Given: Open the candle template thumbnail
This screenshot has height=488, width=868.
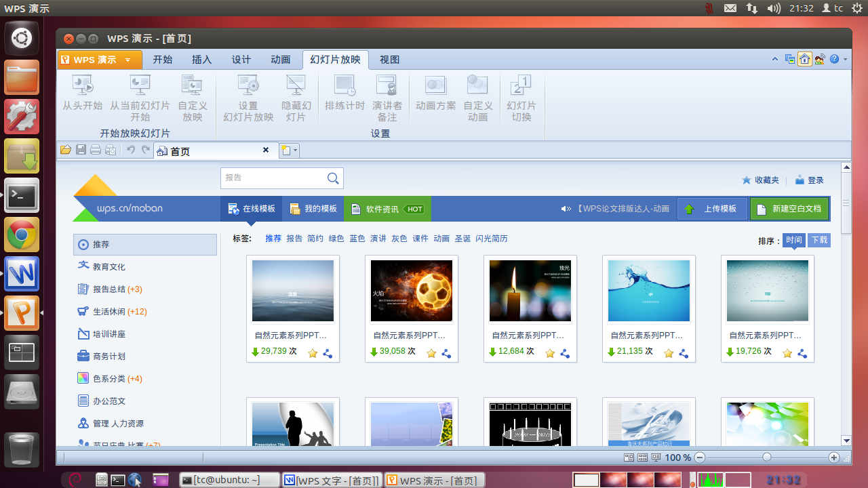Looking at the screenshot, I should (x=530, y=291).
